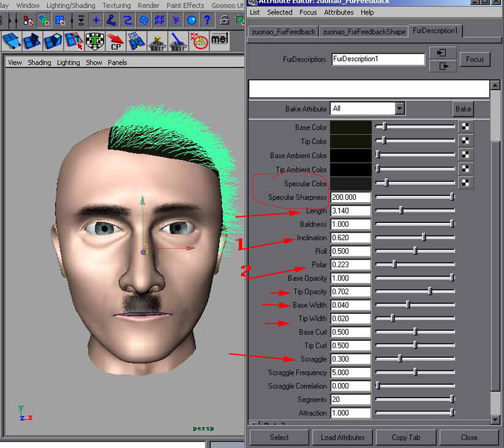Click the Inclination slider handle
The height and width of the screenshot is (448, 504).
tap(424, 238)
